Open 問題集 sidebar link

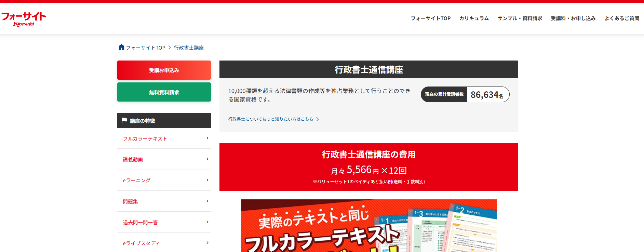[x=164, y=201]
